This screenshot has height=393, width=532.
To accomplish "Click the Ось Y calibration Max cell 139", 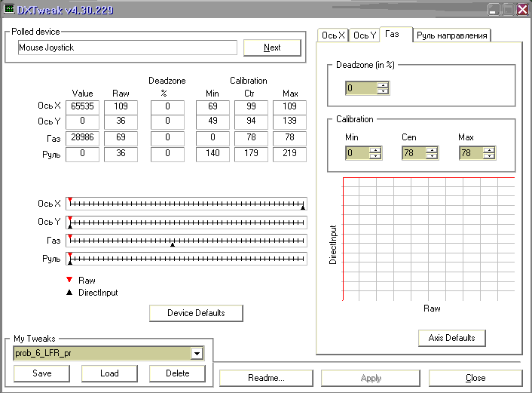I will coord(290,121).
